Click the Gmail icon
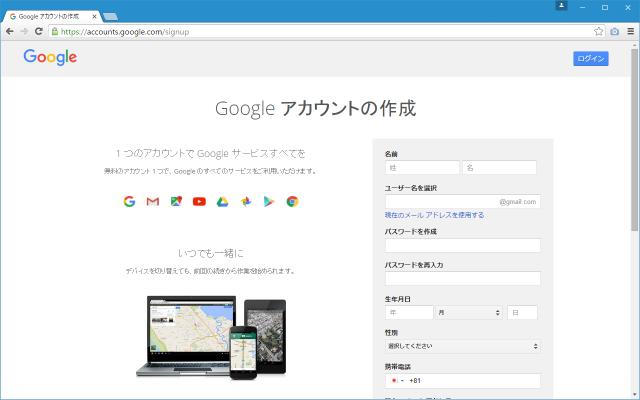Screen dimensions: 640x400 (152, 201)
